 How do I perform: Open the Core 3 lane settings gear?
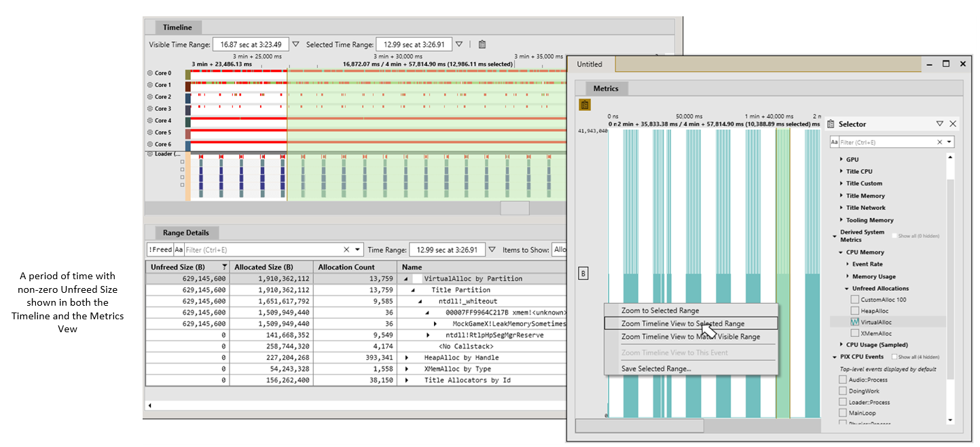click(x=150, y=109)
